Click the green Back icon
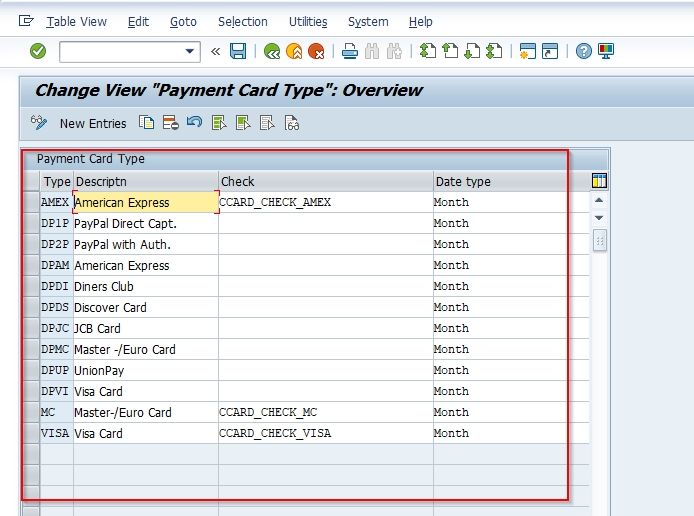 [x=272, y=51]
